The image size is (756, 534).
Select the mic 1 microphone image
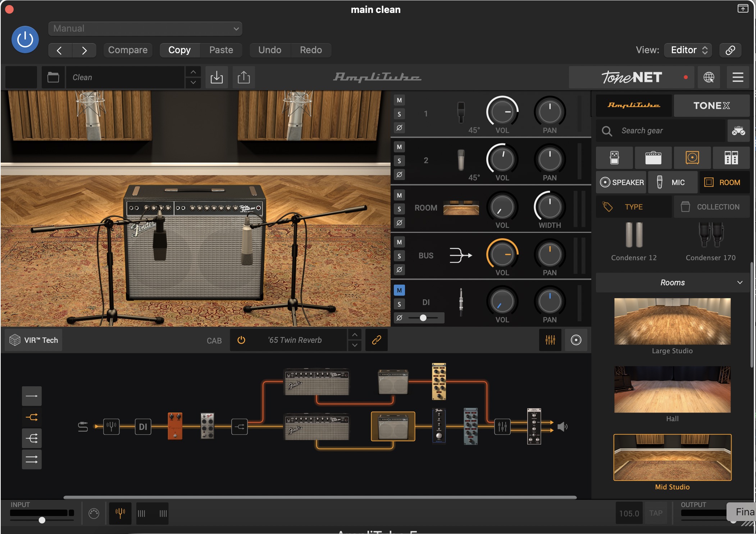[461, 112]
